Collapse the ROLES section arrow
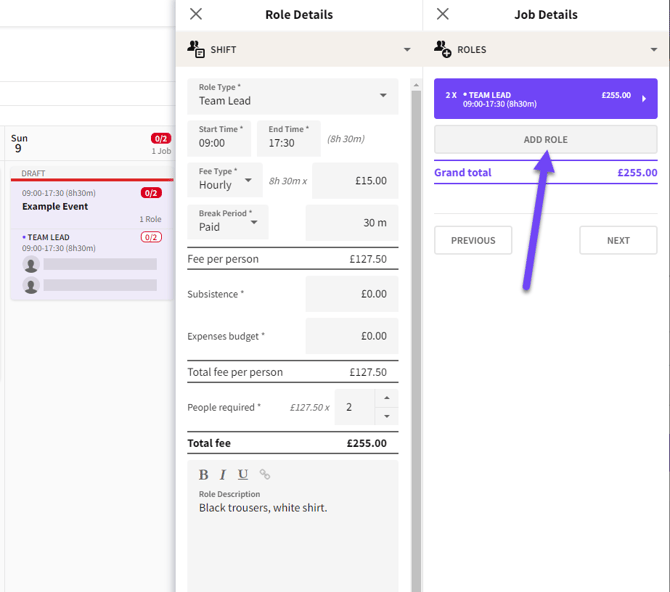 coord(654,50)
